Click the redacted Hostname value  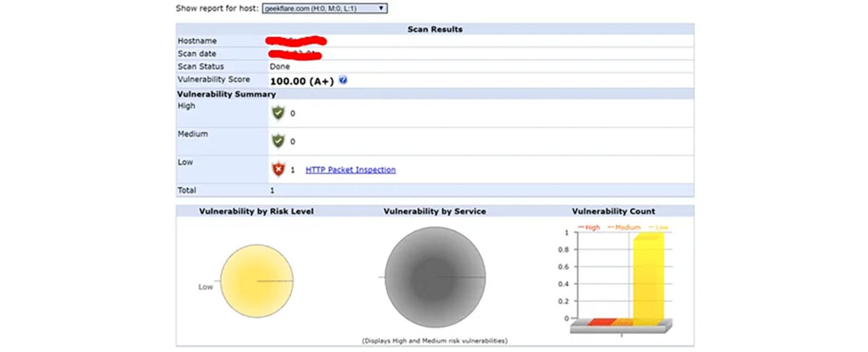(x=296, y=41)
